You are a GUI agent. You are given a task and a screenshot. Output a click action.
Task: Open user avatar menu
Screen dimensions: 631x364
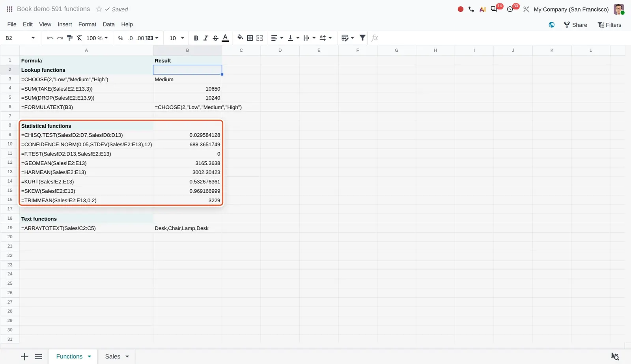pyautogui.click(x=619, y=9)
